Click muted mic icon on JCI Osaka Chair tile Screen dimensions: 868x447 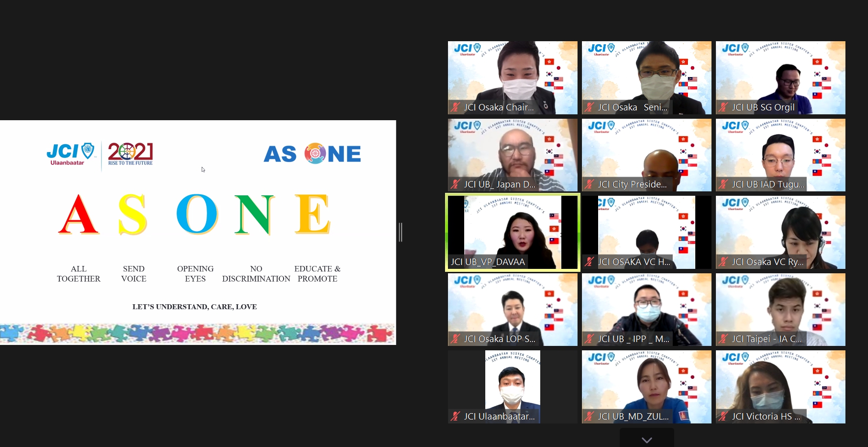click(456, 107)
